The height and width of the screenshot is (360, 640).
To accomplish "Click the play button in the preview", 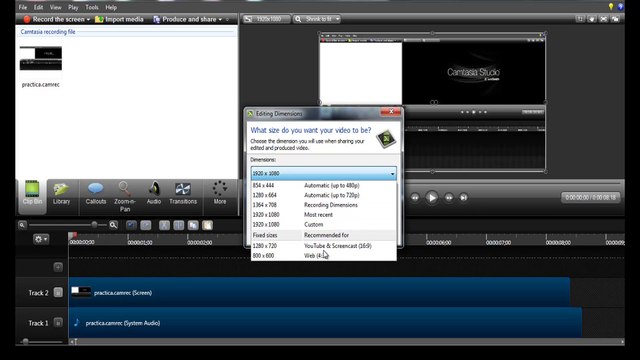I will click(x=431, y=198).
